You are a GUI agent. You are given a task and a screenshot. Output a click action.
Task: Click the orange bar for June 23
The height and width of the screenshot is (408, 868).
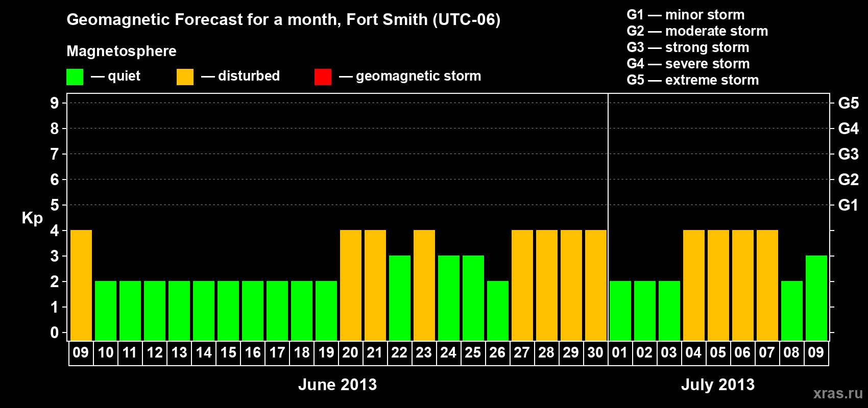424,286
